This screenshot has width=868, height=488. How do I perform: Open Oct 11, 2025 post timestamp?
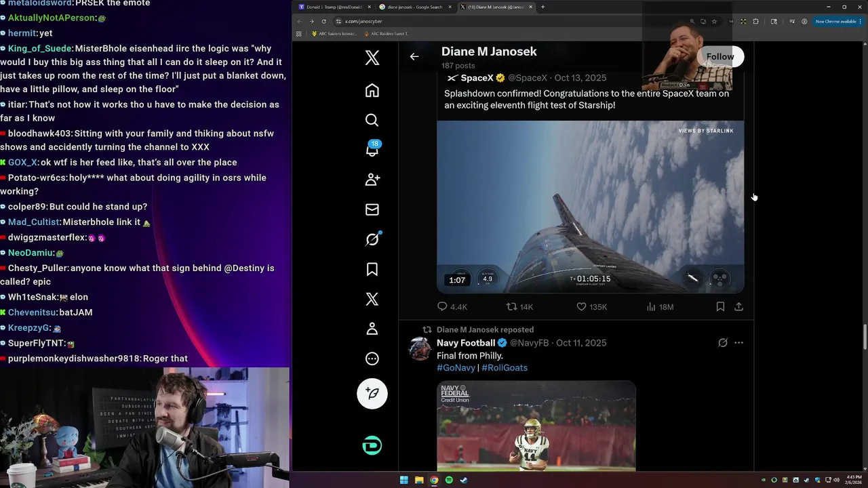click(x=581, y=343)
